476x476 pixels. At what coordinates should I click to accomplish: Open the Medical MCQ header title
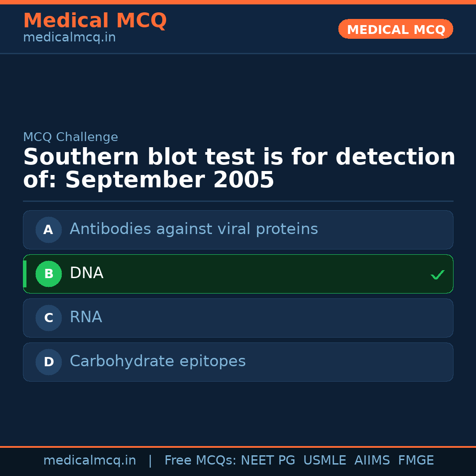click(95, 21)
